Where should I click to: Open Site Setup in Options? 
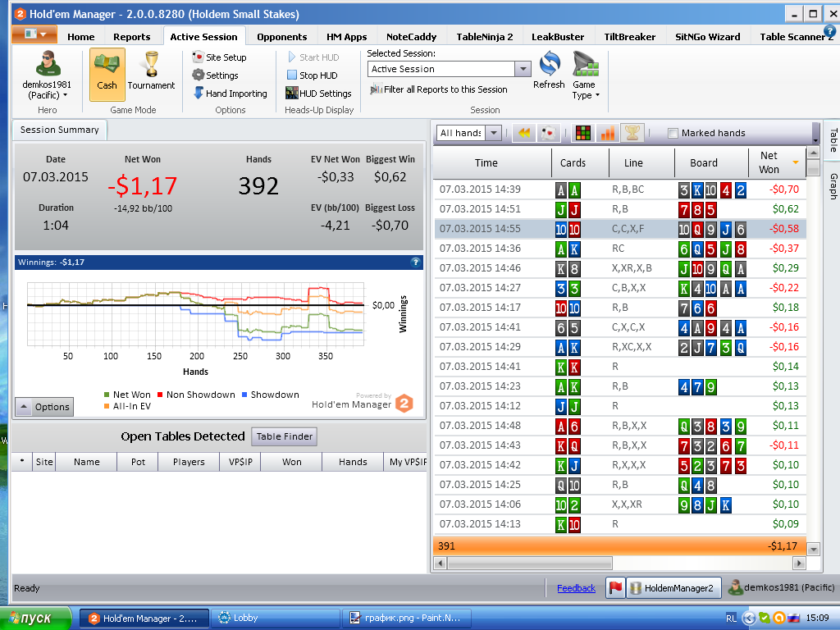pyautogui.click(x=220, y=57)
